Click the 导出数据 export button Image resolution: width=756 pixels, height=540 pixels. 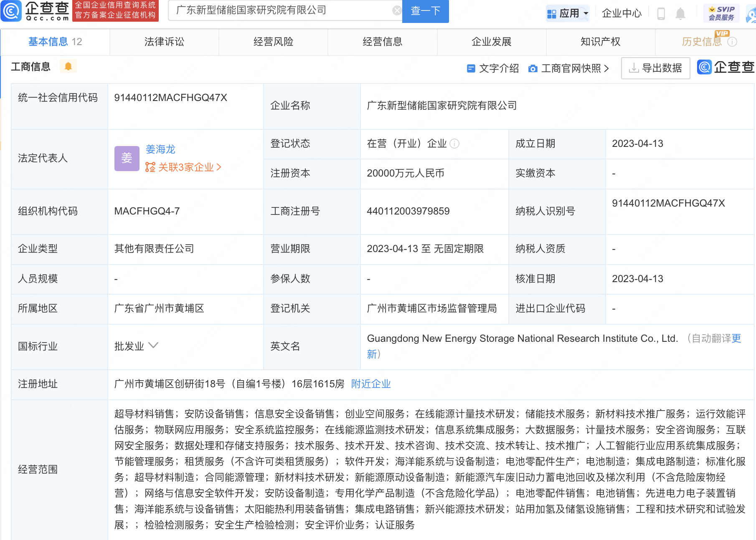(x=655, y=68)
